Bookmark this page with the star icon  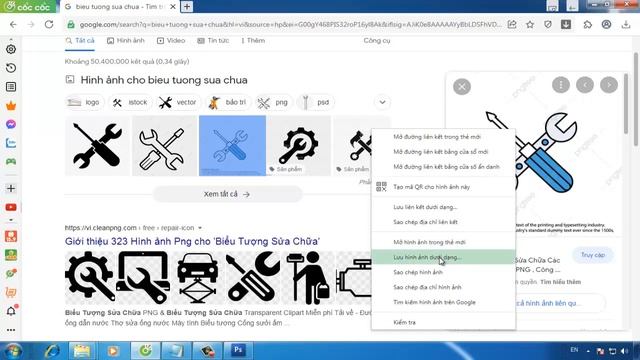click(530, 24)
